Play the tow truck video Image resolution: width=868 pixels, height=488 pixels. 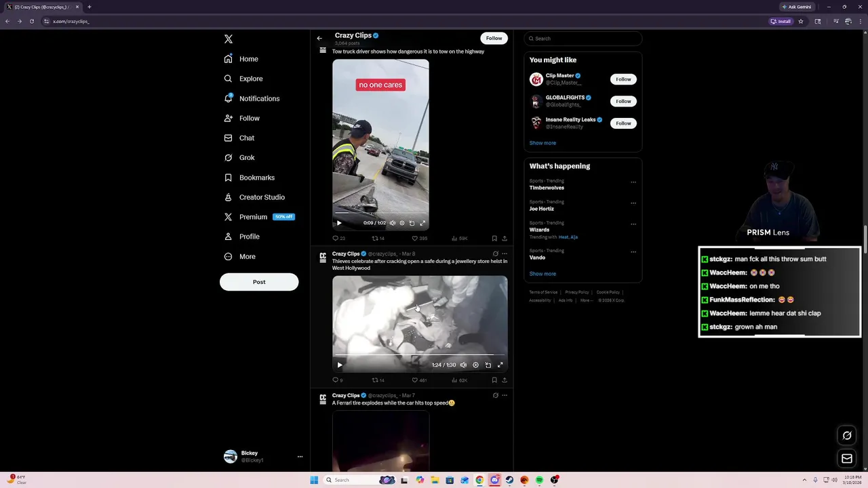tap(339, 223)
